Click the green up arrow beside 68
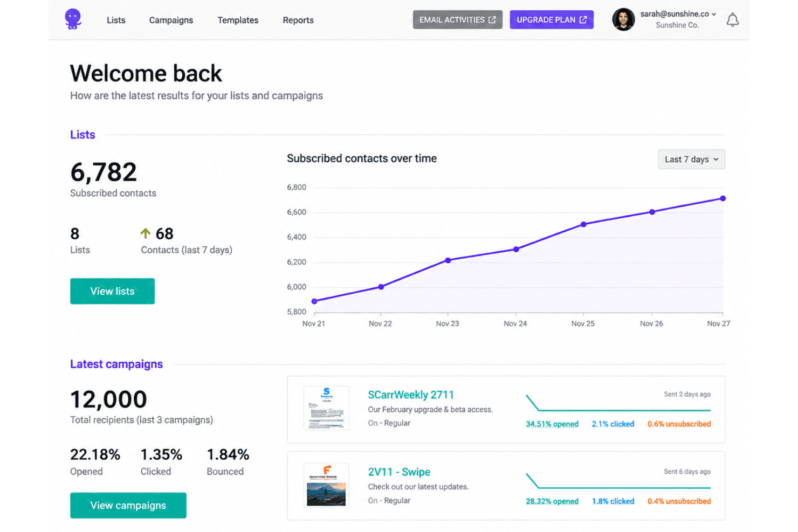The height and width of the screenshot is (532, 798). (x=145, y=233)
